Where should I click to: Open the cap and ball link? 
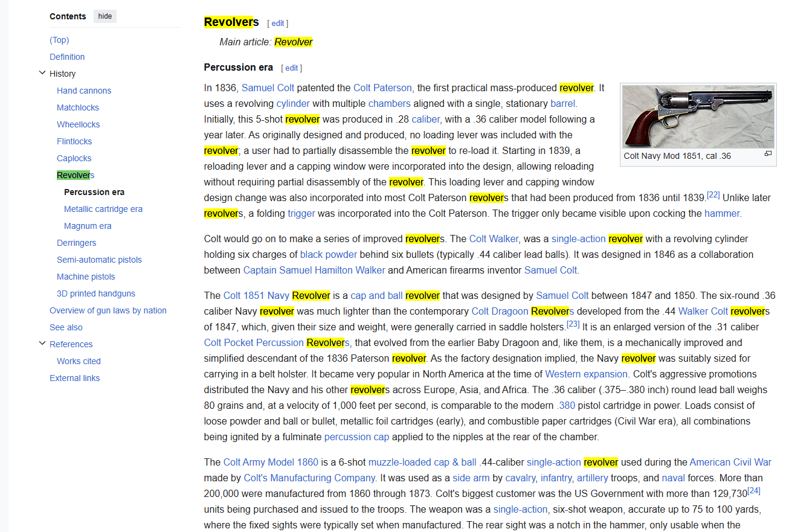pyautogui.click(x=376, y=295)
